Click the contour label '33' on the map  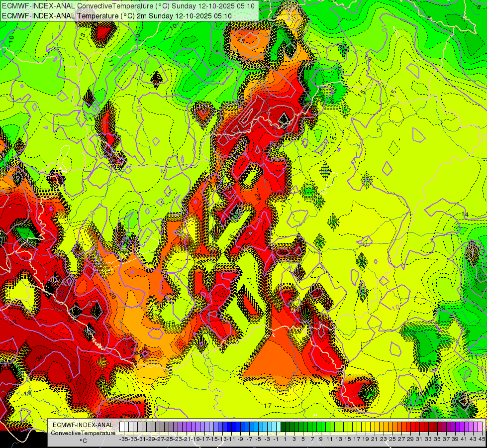(x=69, y=379)
